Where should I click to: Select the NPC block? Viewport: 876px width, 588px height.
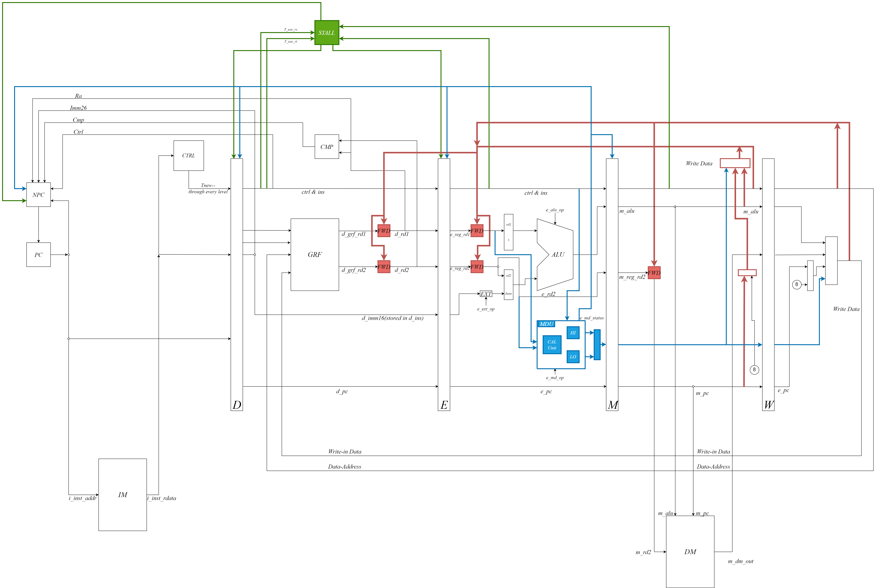tap(38, 195)
